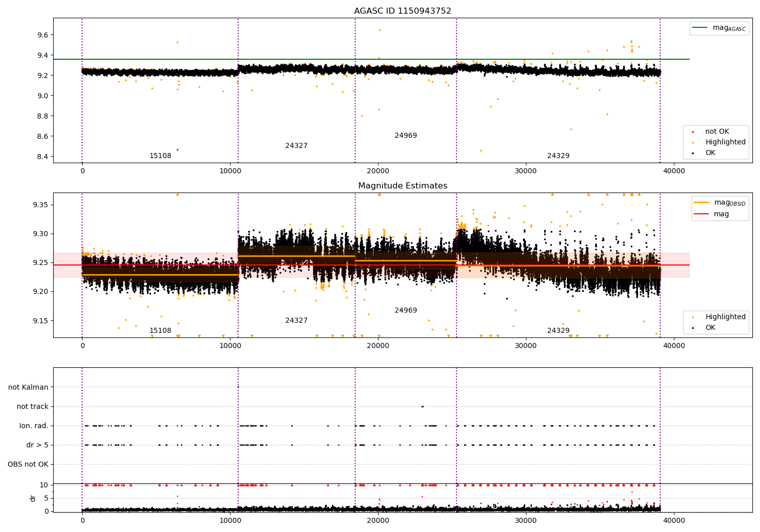The image size is (760, 532).
Task: Click the 8.4 y-axis tick label
Action: pos(43,157)
